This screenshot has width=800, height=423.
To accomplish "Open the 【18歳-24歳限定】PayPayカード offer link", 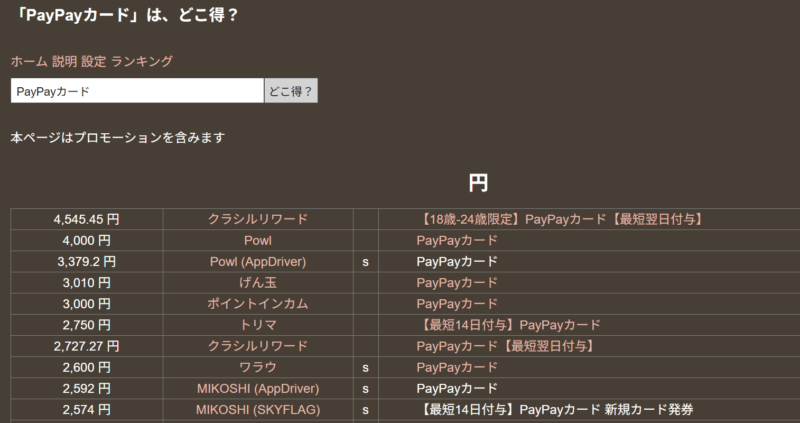I will pos(561,219).
